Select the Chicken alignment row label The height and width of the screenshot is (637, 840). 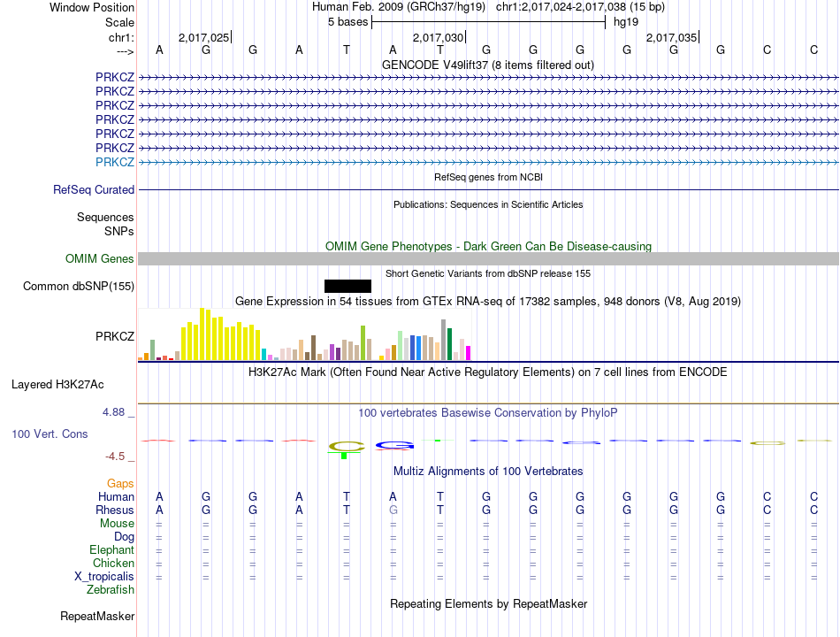[113, 563]
